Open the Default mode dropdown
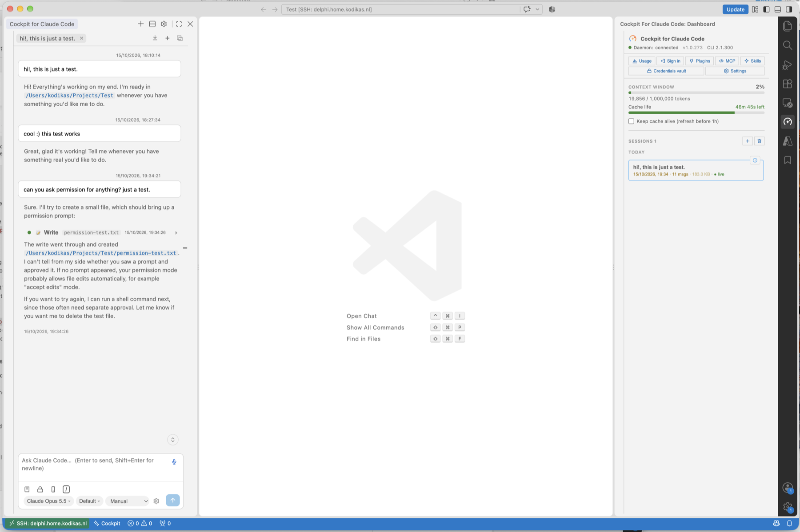 (89, 501)
